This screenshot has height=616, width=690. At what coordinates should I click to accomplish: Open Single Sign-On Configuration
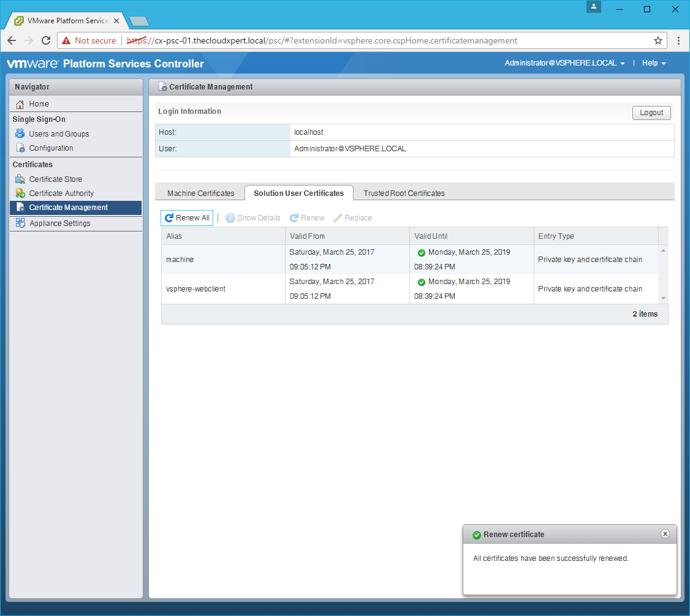(x=51, y=148)
